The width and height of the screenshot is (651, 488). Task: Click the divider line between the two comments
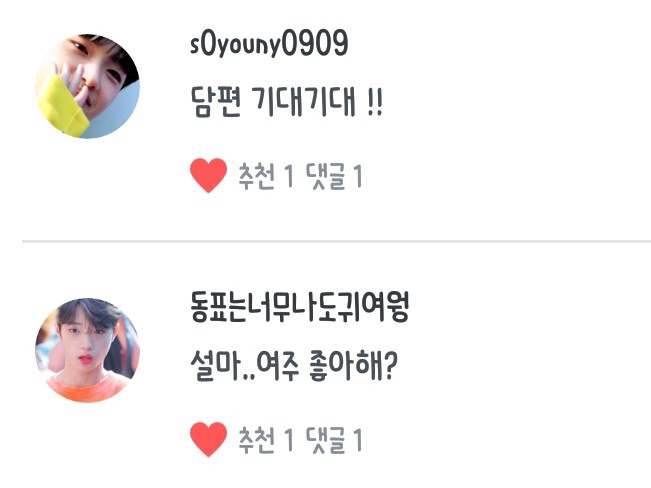[336, 241]
